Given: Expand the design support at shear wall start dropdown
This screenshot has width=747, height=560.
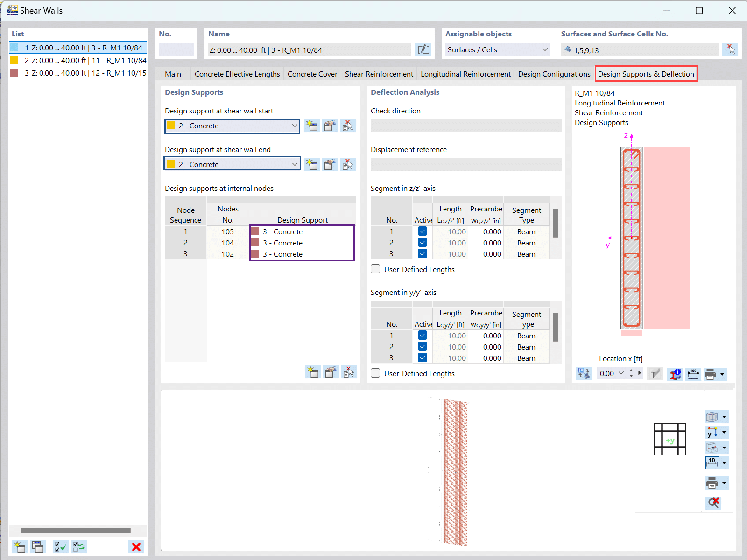Looking at the screenshot, I should [x=295, y=126].
